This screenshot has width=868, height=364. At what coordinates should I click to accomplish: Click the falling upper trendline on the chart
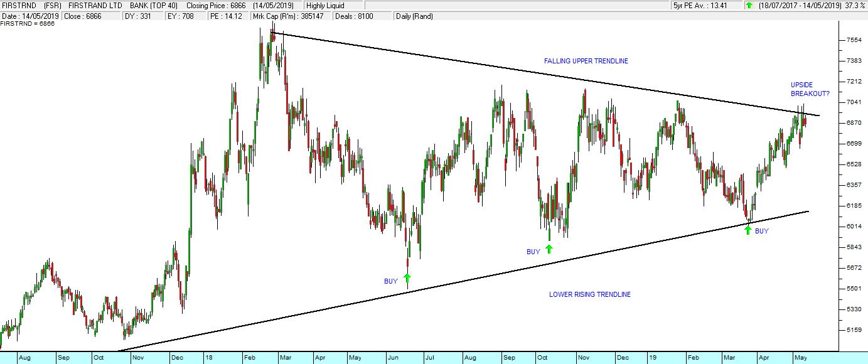click(x=545, y=73)
